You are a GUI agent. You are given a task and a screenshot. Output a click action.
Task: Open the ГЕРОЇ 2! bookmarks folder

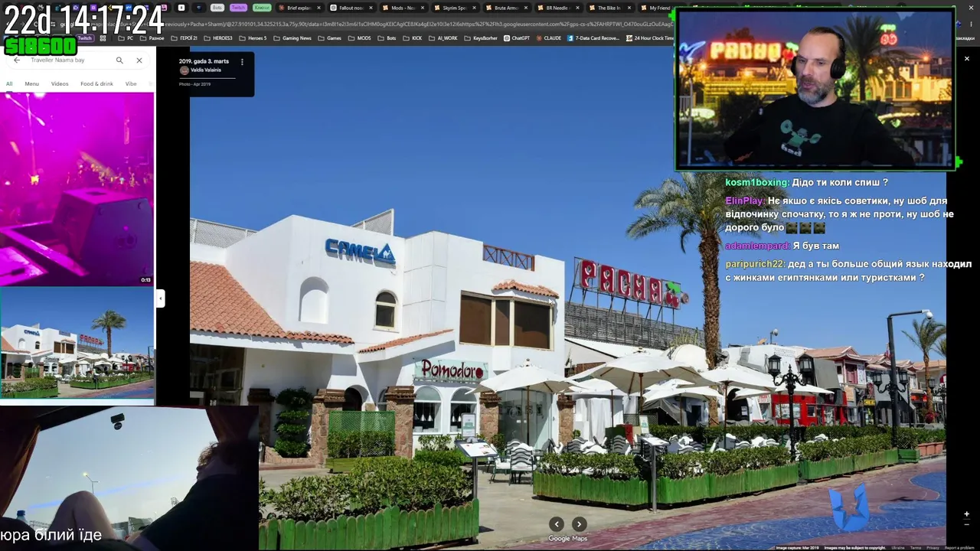(184, 38)
